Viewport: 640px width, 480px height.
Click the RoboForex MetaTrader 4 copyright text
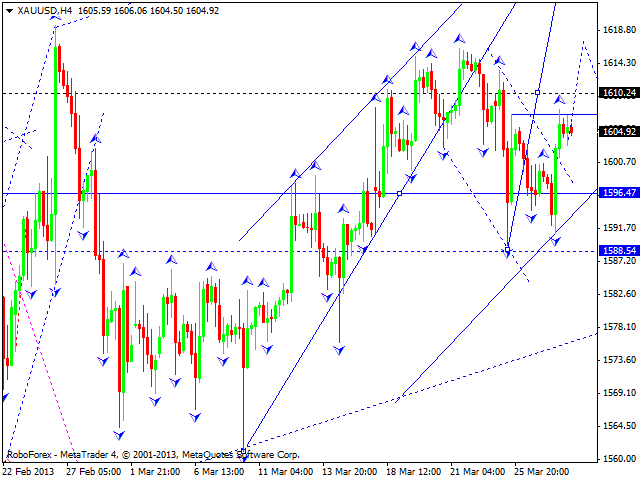tap(153, 455)
